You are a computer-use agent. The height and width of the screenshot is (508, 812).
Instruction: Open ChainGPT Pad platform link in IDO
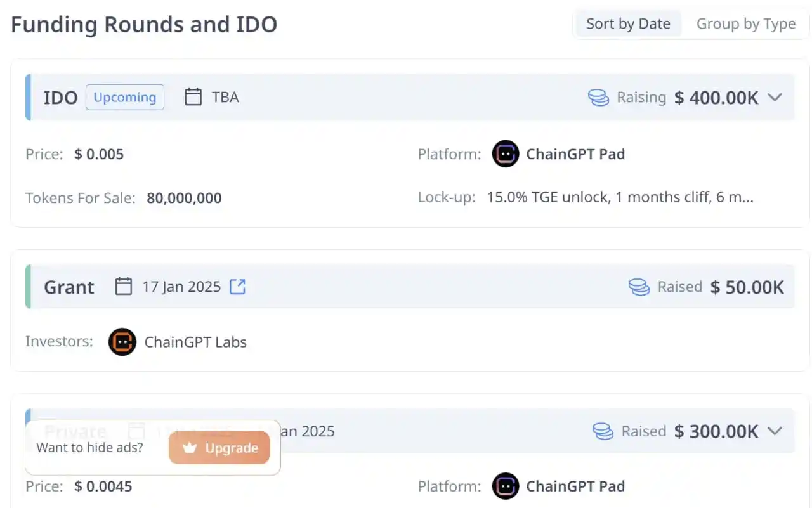(575, 153)
